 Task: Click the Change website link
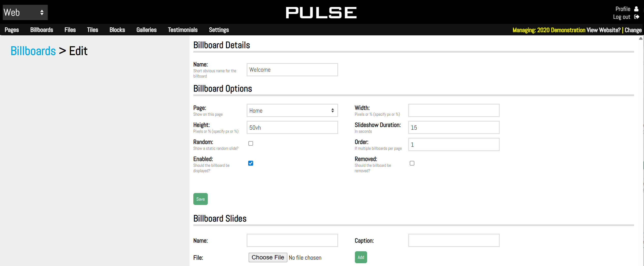[x=633, y=30]
